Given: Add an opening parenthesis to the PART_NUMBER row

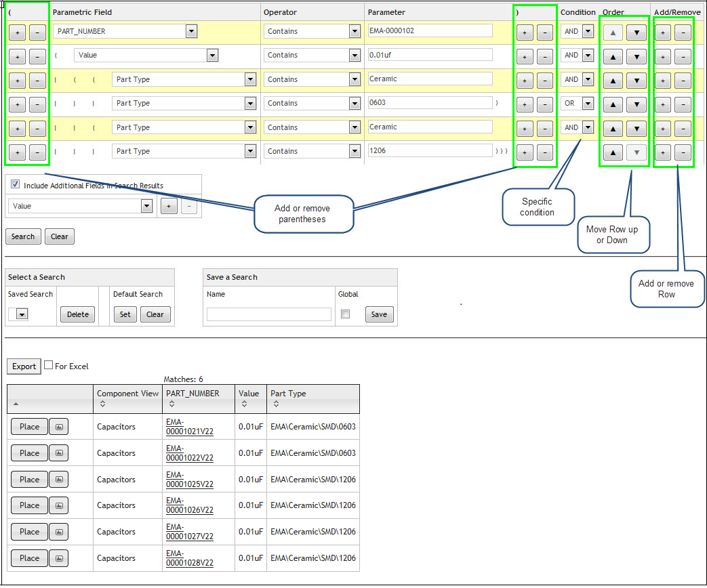Looking at the screenshot, I should (x=17, y=31).
